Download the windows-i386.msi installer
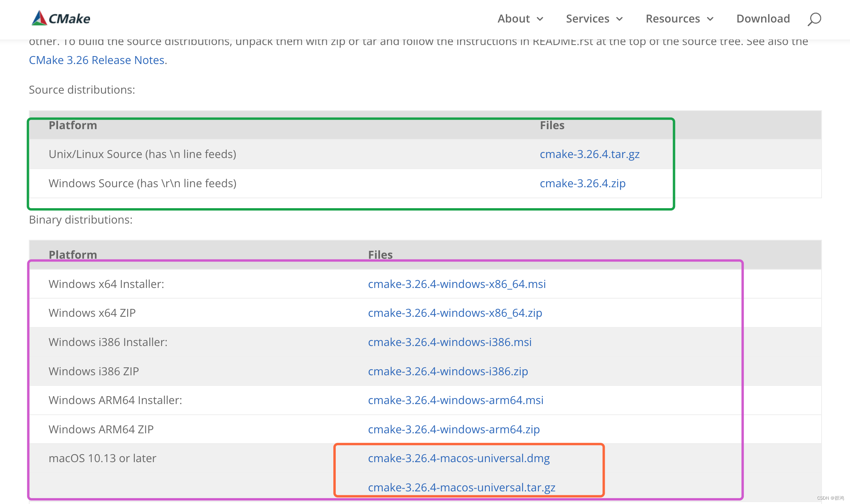850x504 pixels. [449, 342]
